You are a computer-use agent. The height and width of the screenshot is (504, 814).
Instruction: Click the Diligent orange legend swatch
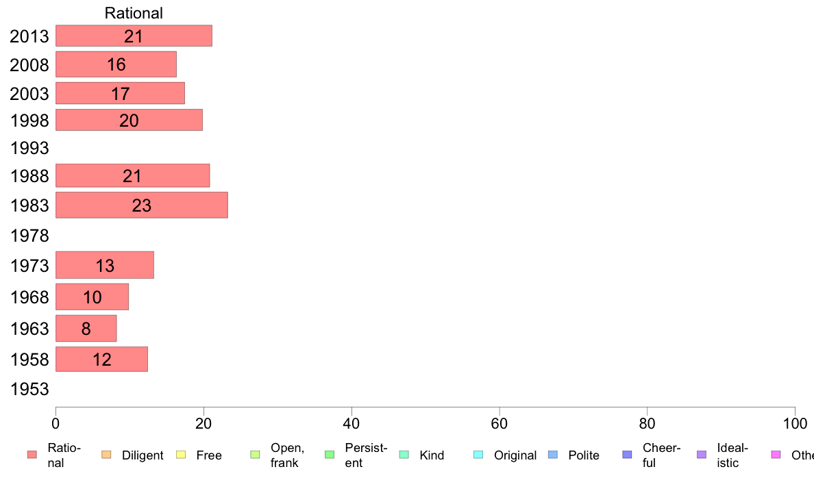pyautogui.click(x=106, y=455)
